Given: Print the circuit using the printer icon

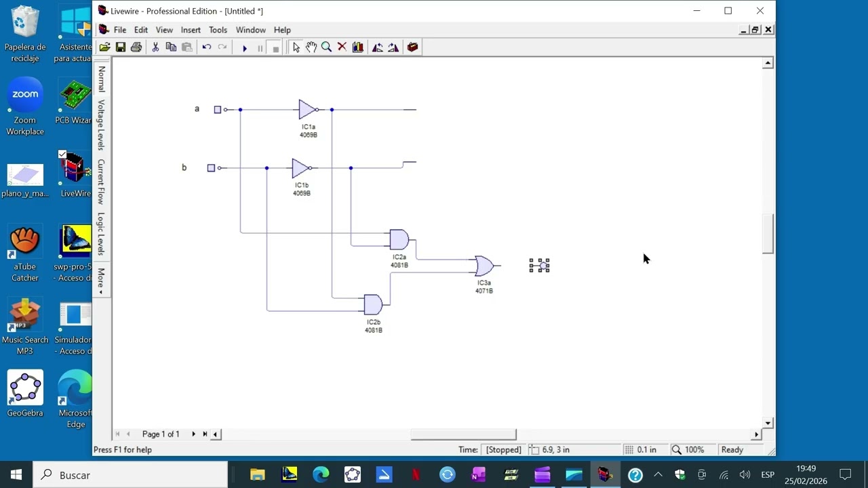Looking at the screenshot, I should click(136, 47).
